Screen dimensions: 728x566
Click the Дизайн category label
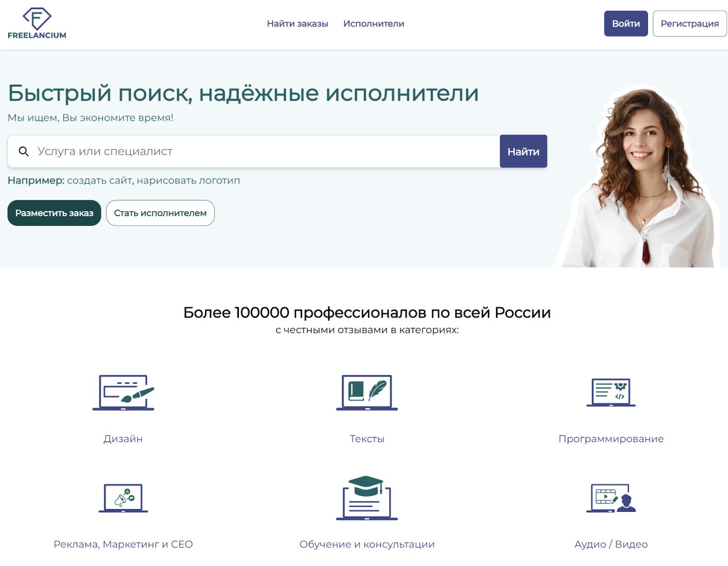[122, 439]
